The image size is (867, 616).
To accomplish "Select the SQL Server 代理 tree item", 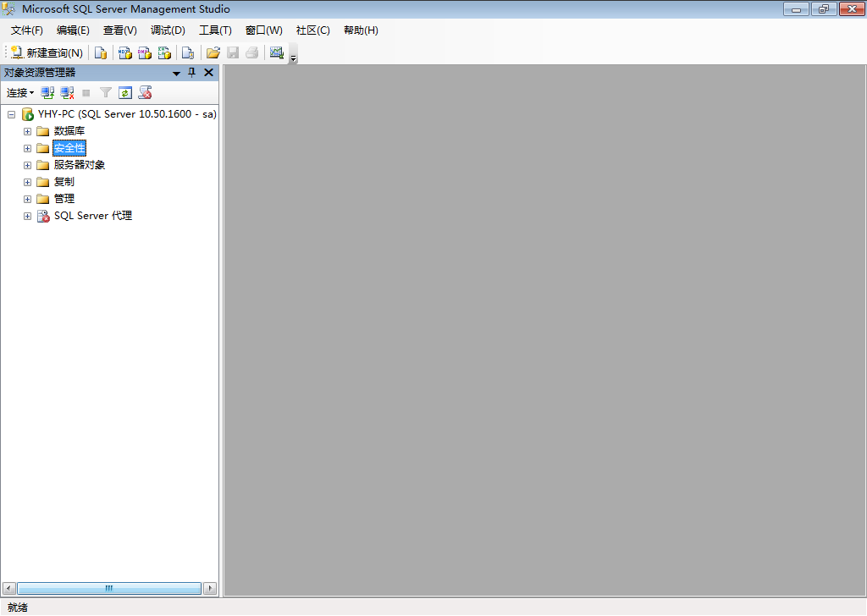I will [x=93, y=216].
